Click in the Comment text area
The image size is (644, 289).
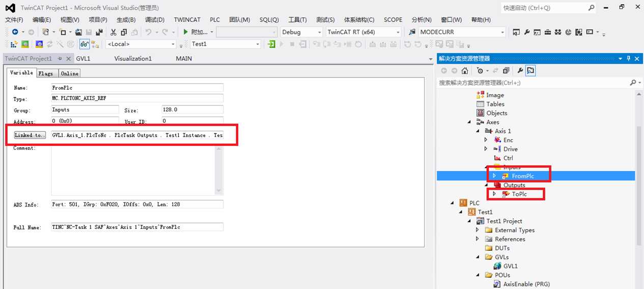coord(134,170)
